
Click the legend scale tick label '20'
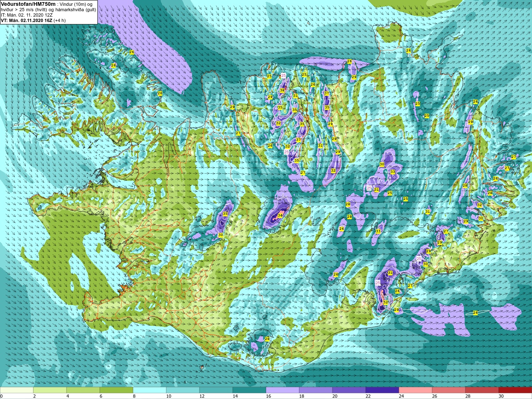[x=334, y=396]
